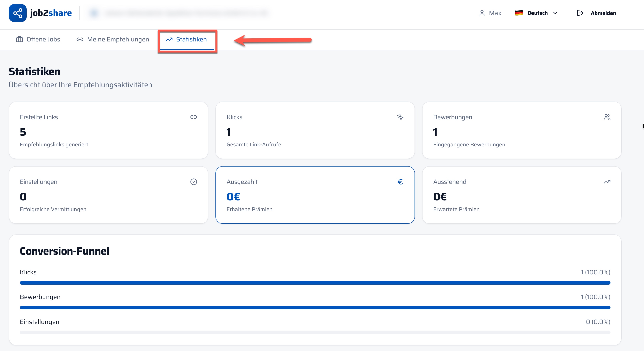Click the empty Einstellungen funnel progress bar

tap(315, 333)
